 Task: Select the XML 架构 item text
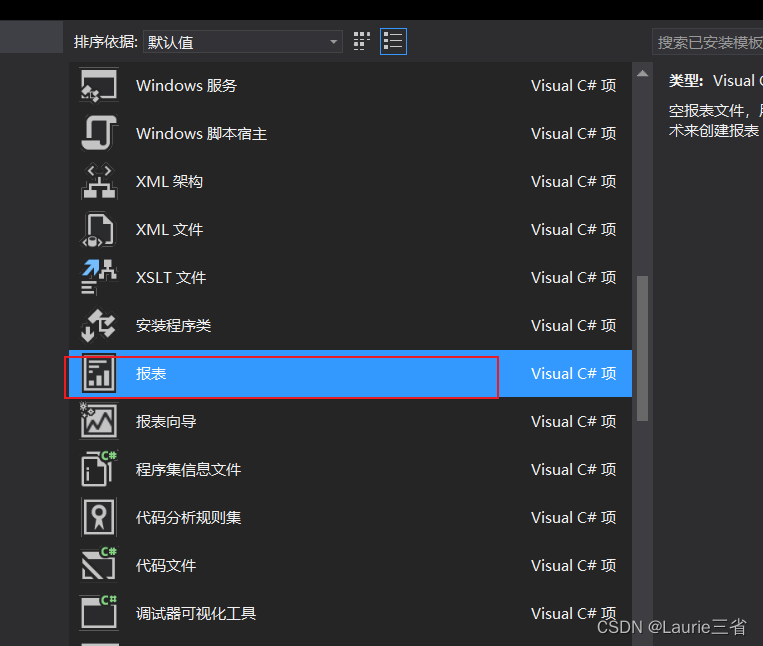pyautogui.click(x=169, y=181)
